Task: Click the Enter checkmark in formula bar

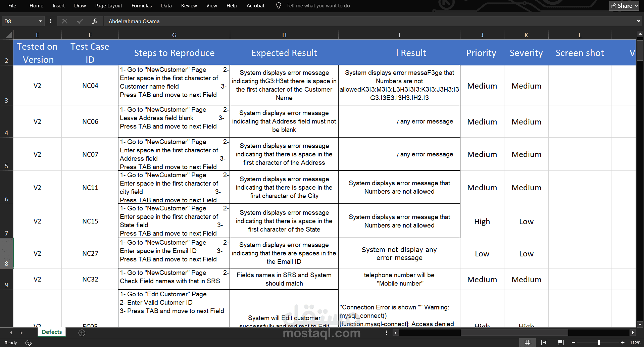Action: click(80, 21)
